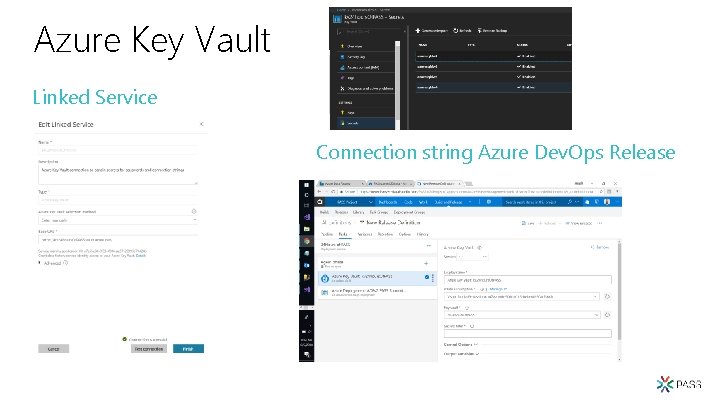This screenshot has width=720, height=405.
Task: Open the Azure subscription dropdown
Action: 522,297
